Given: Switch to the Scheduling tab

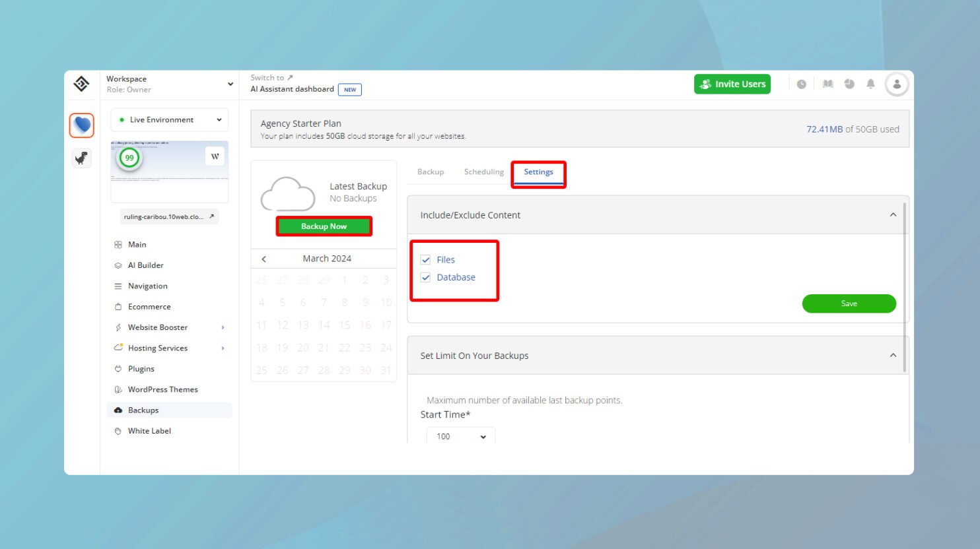Looking at the screenshot, I should click(x=483, y=172).
